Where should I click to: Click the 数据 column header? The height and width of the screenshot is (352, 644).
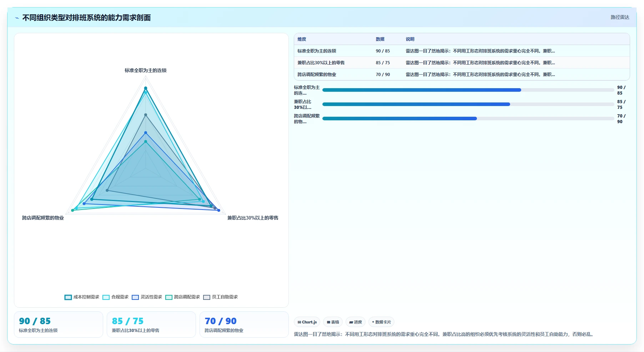(380, 39)
